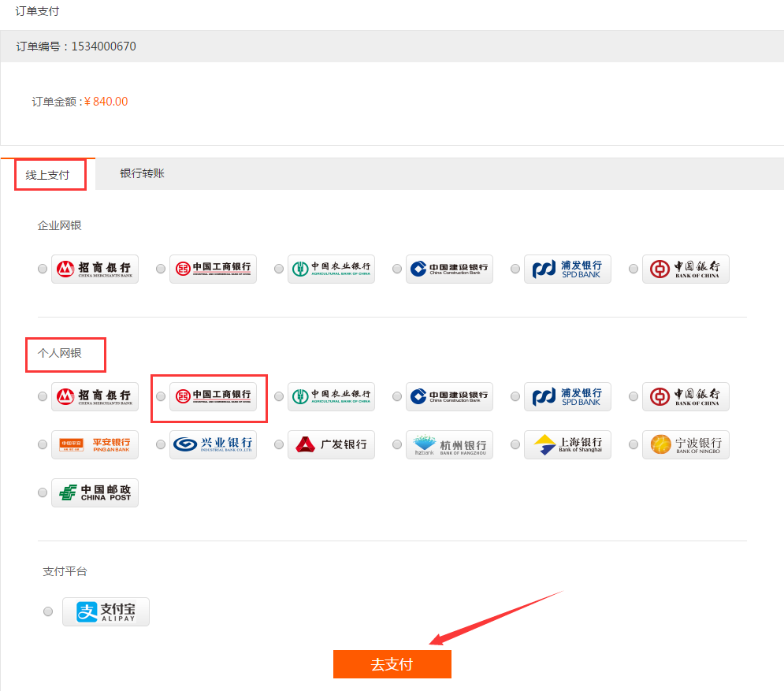
Task: Click the Alipay (支付宝) logo
Action: point(106,611)
